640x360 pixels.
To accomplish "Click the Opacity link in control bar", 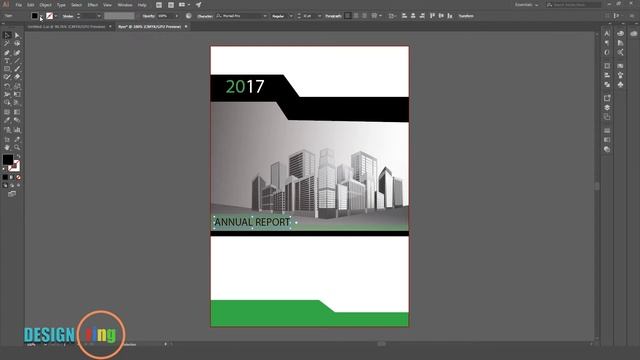I will pyautogui.click(x=149, y=16).
